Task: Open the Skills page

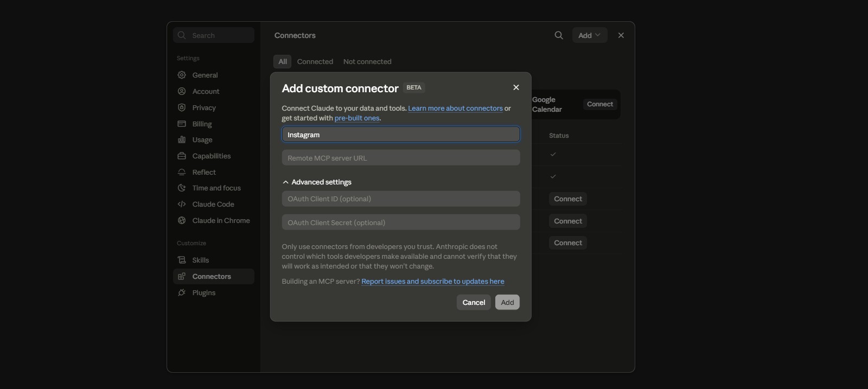Action: coord(214,260)
